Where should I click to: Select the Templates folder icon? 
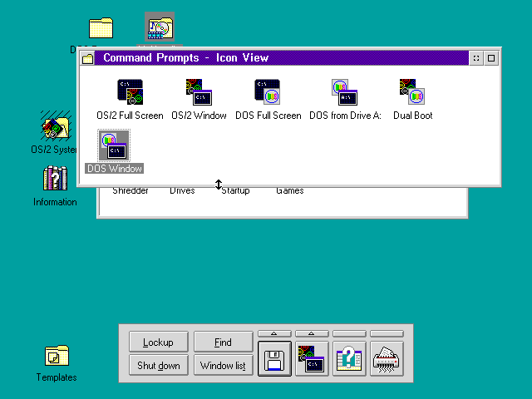coord(57,356)
